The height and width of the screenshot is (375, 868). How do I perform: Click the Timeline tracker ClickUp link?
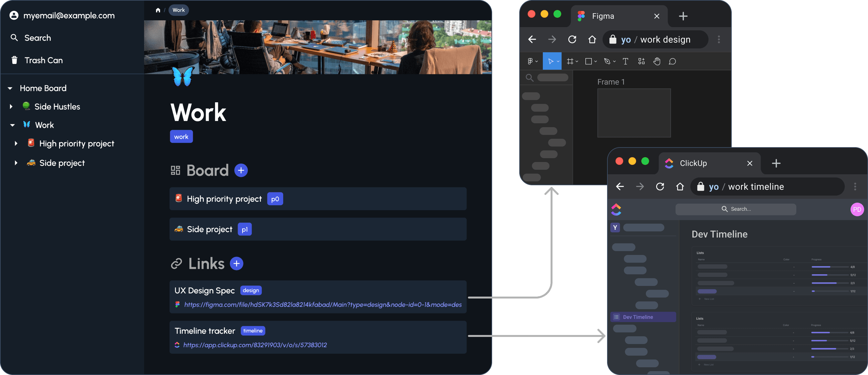click(x=255, y=345)
